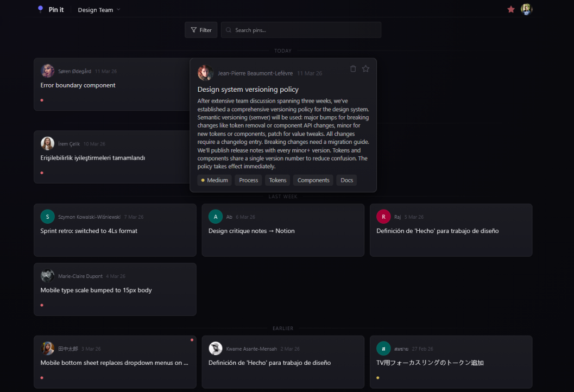574x392 pixels.
Task: Click Szymon Kowalski-Wiśniewski's green S avatar
Action: point(47,216)
